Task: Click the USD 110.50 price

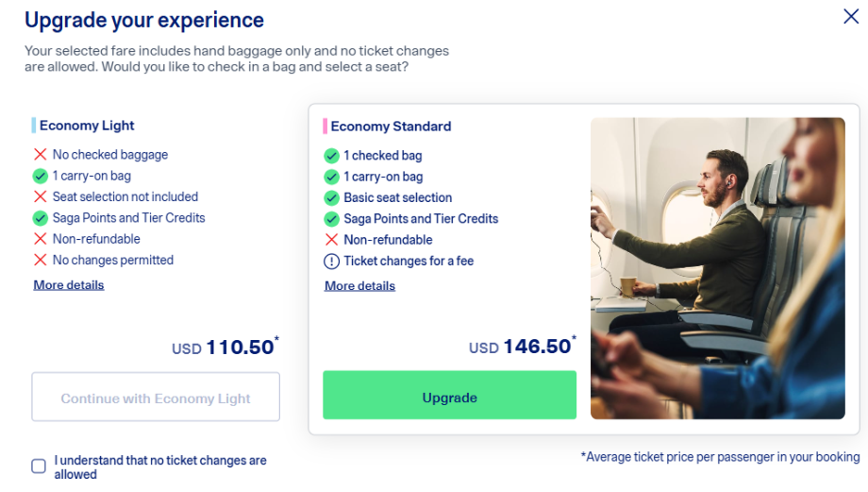Action: click(x=224, y=348)
